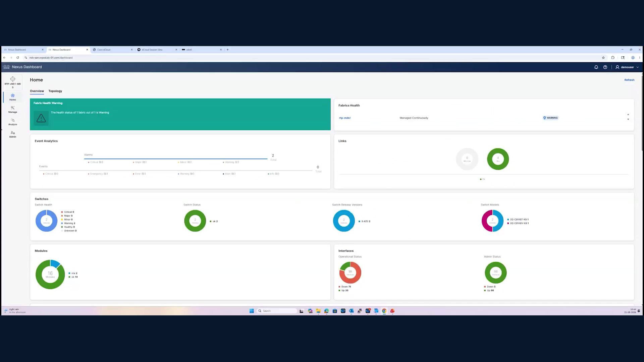This screenshot has height=362, width=644.
Task: Click the Refresh link
Action: click(629, 80)
